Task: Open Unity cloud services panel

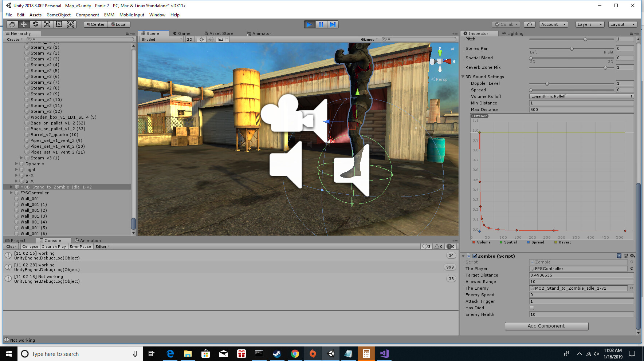Action: pyautogui.click(x=529, y=24)
